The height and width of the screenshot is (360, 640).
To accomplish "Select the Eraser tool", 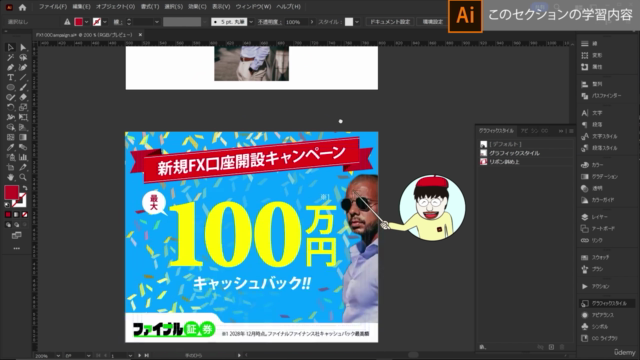I will [x=23, y=97].
